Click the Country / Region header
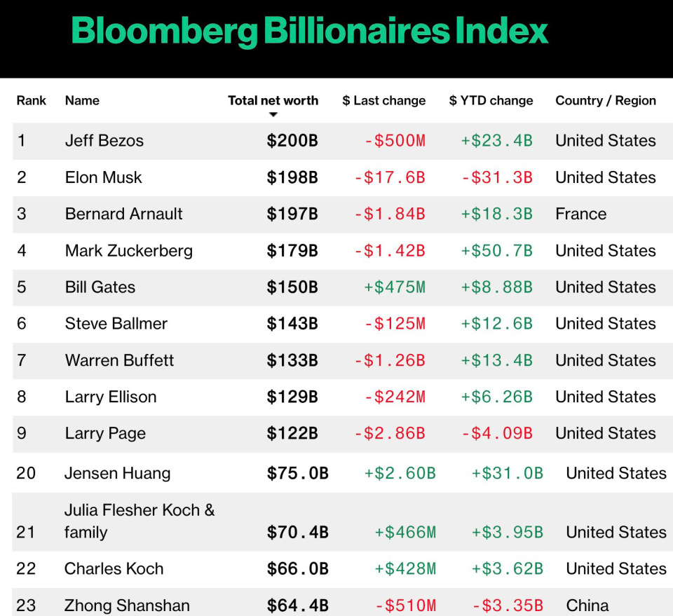This screenshot has width=673, height=616. tap(606, 100)
